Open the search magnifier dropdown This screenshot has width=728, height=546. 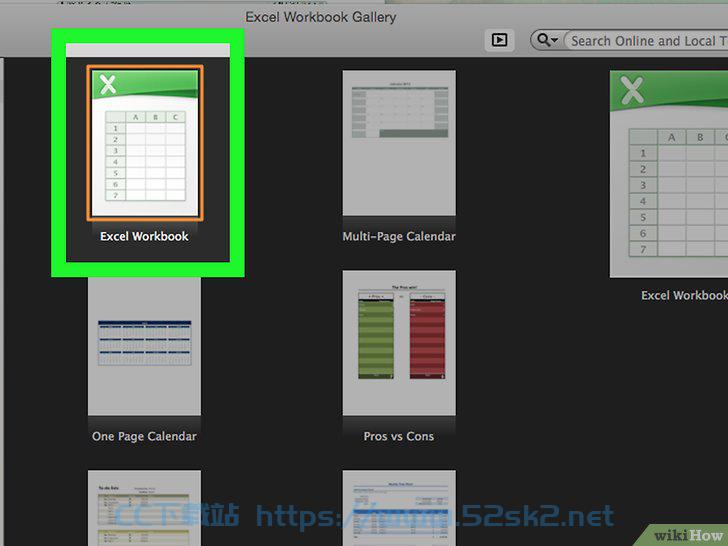coord(547,40)
